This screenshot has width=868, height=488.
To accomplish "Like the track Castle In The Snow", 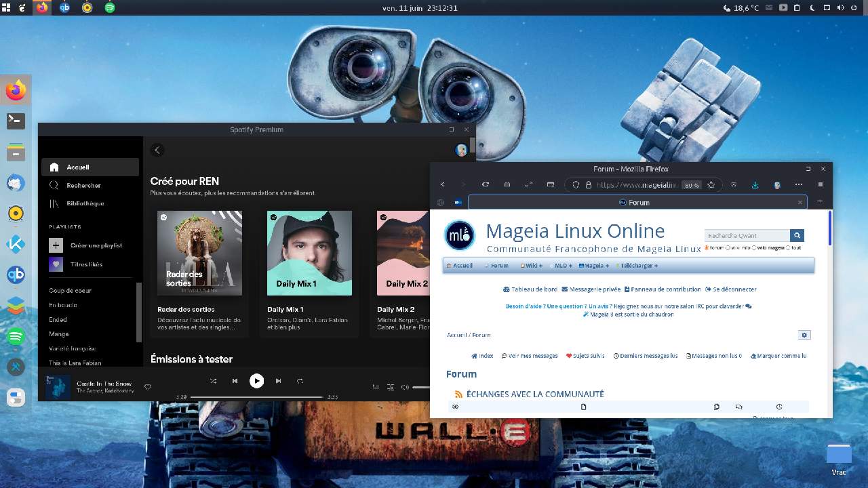I will [x=148, y=387].
